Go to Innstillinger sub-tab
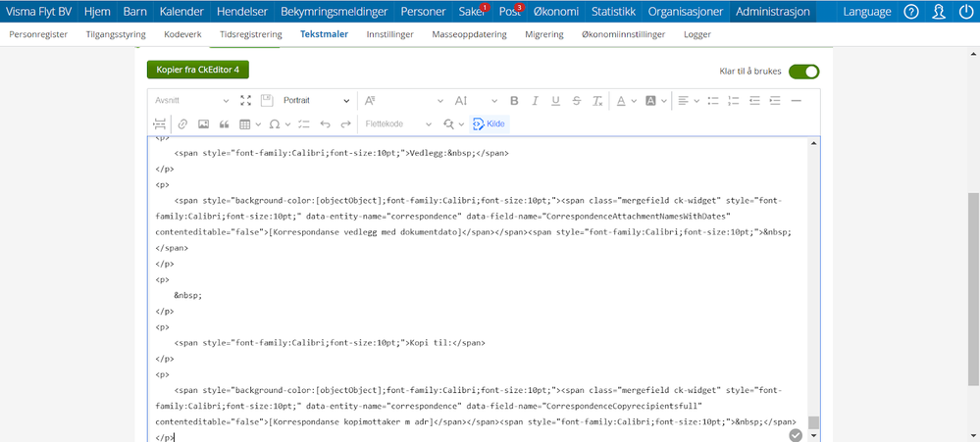This screenshot has height=442, width=980. pos(390,35)
